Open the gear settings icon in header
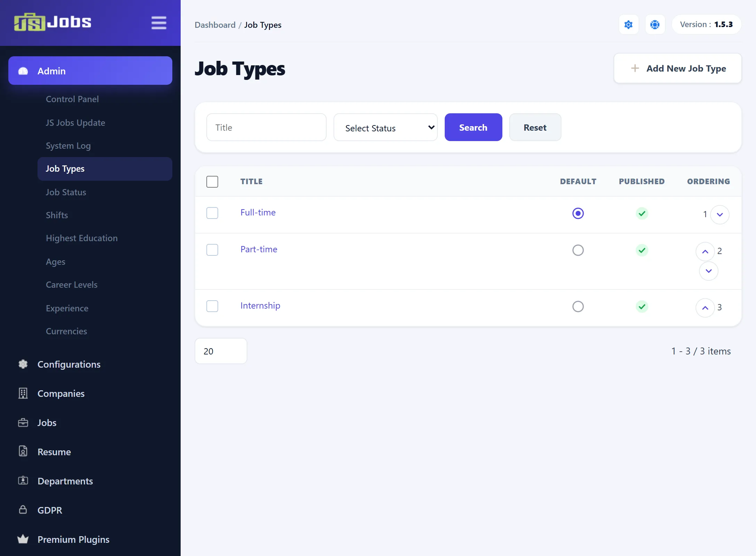756x556 pixels. coord(628,25)
